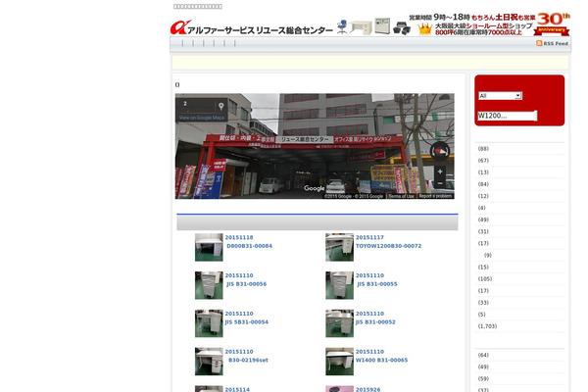Open the sidebar category with (59) items
Viewport: 588px width, 392px height.
[483, 378]
